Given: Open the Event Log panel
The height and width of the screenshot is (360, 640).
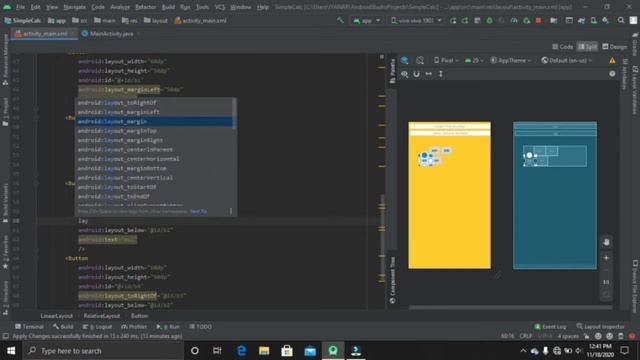Looking at the screenshot, I should coord(550,327).
